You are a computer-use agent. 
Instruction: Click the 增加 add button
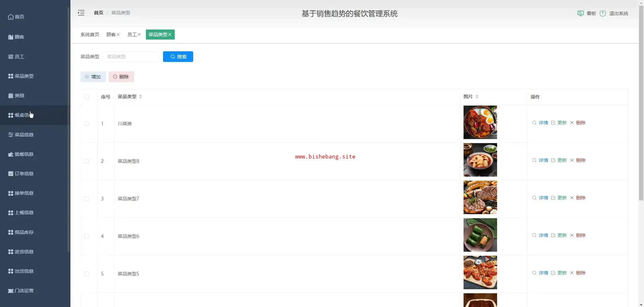point(93,77)
